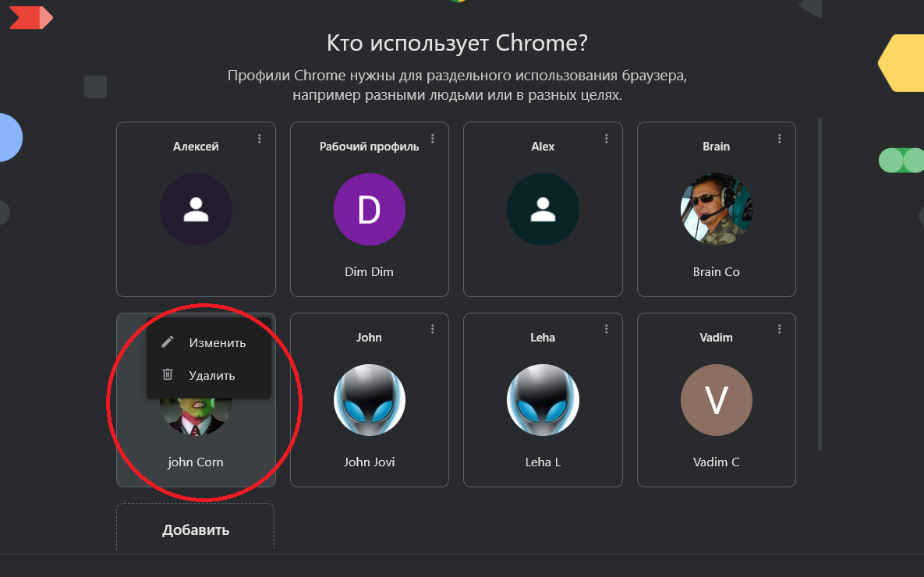
Task: Choose Удалить in the context menu
Action: coord(209,375)
